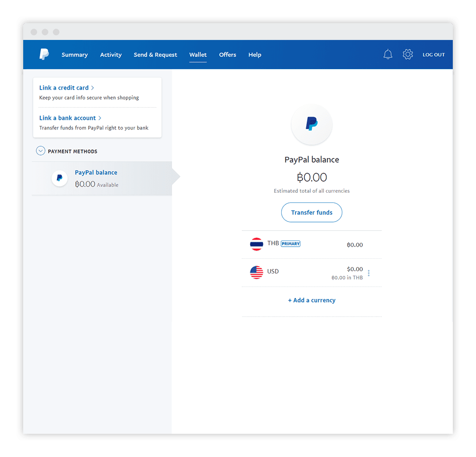The image size is (476, 457).
Task: Open the Activity tab
Action: [111, 55]
